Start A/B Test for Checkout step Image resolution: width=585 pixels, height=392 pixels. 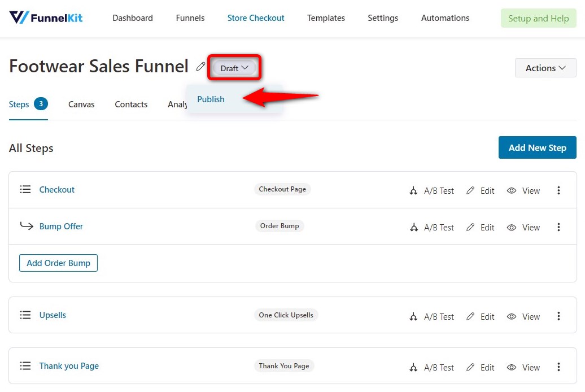(431, 191)
